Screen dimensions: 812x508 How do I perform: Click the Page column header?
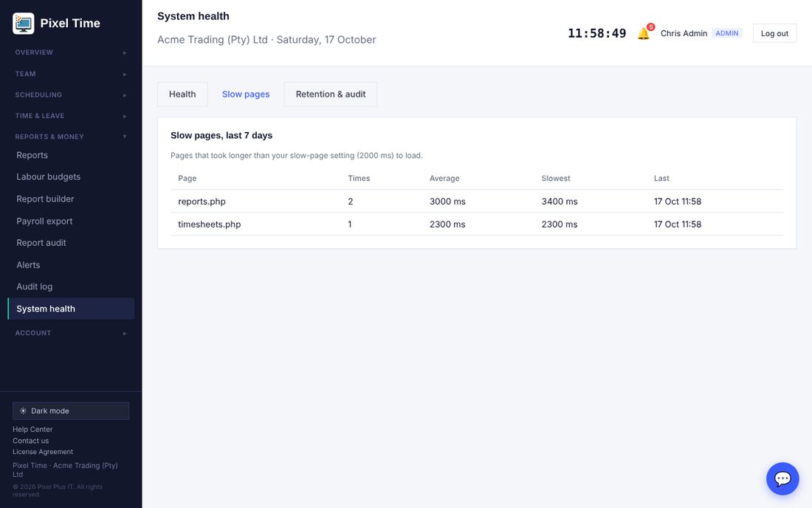[187, 178]
